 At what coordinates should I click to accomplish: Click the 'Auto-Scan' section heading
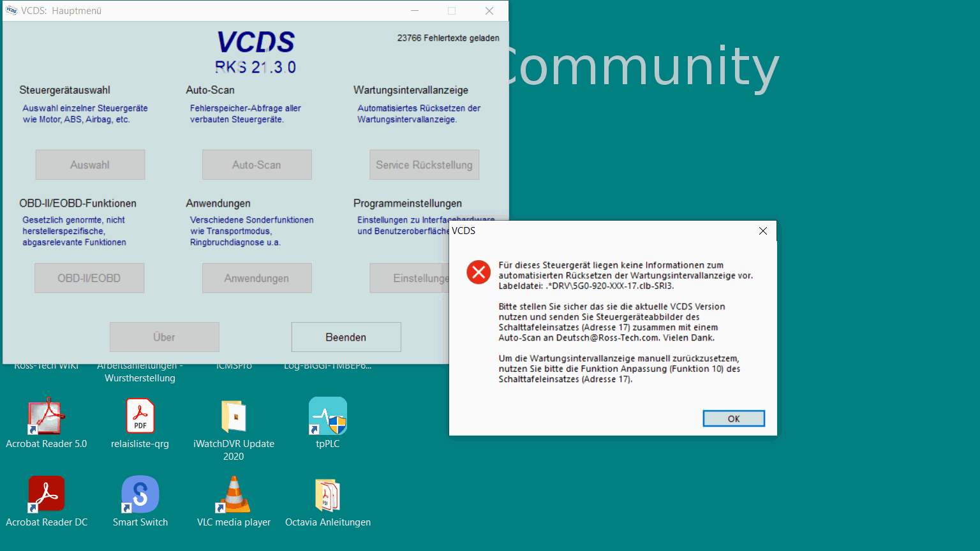(210, 90)
